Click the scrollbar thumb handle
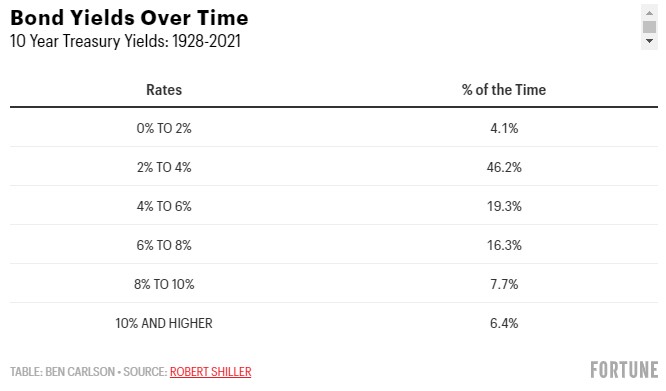Screen dimensions: 666x391 pos(649,27)
